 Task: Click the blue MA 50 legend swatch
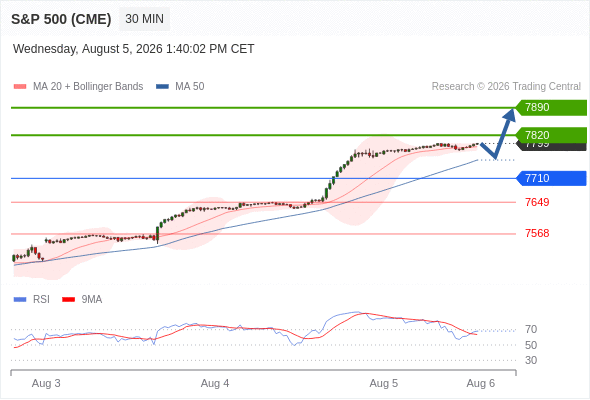(x=162, y=87)
